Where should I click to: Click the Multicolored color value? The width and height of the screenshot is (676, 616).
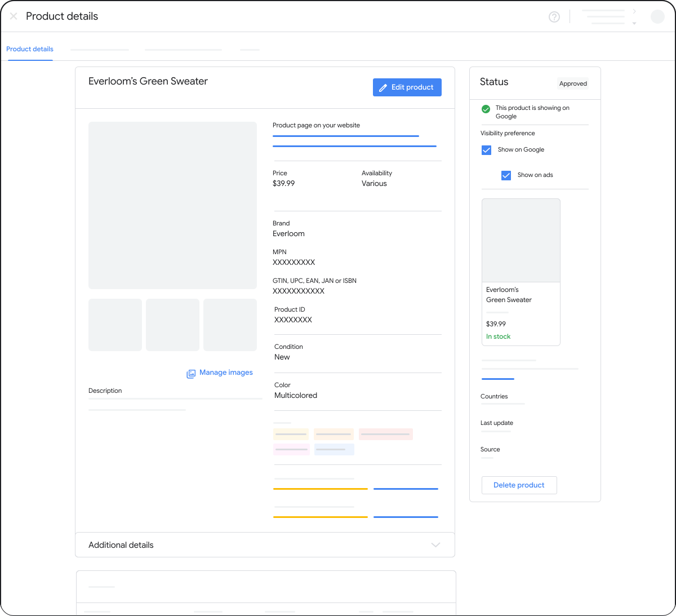[296, 396]
